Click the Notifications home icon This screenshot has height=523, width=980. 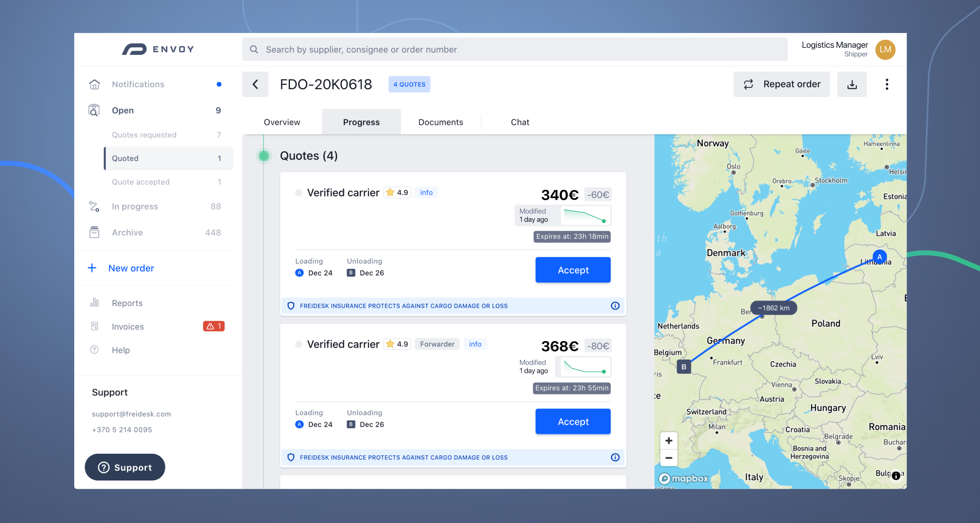94,84
